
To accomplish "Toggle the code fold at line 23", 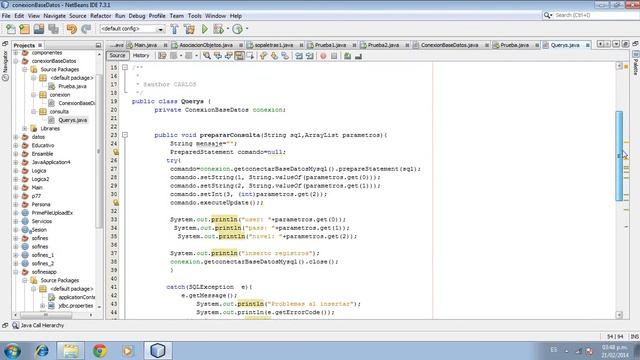I will click(125, 135).
